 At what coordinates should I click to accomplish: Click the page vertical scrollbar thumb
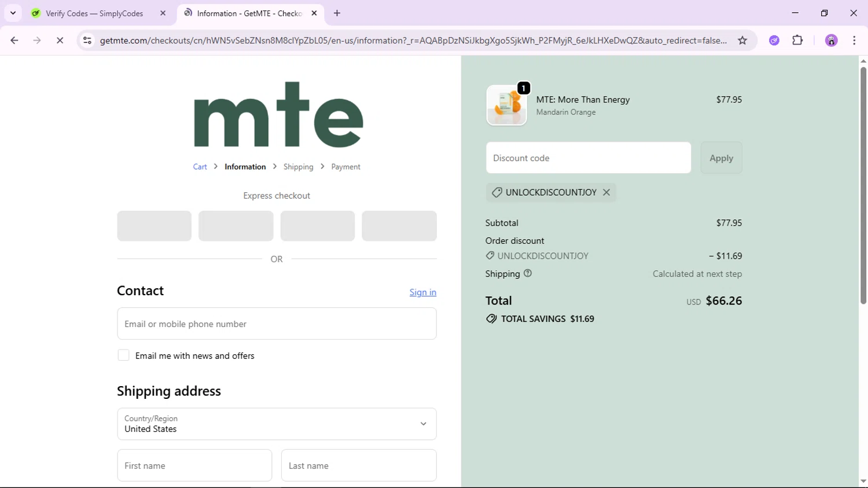(x=863, y=185)
